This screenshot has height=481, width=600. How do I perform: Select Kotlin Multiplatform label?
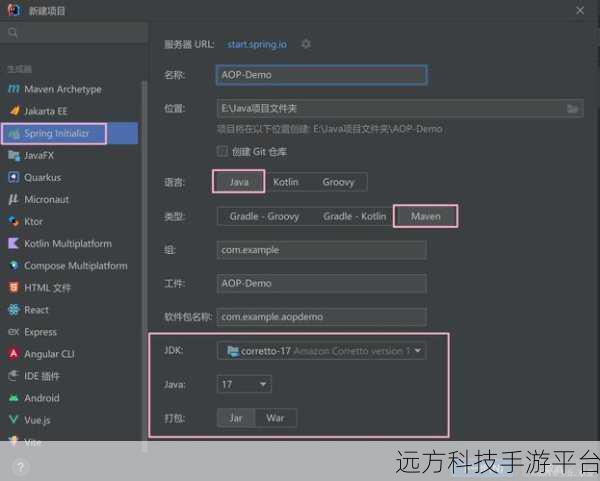pyautogui.click(x=68, y=244)
